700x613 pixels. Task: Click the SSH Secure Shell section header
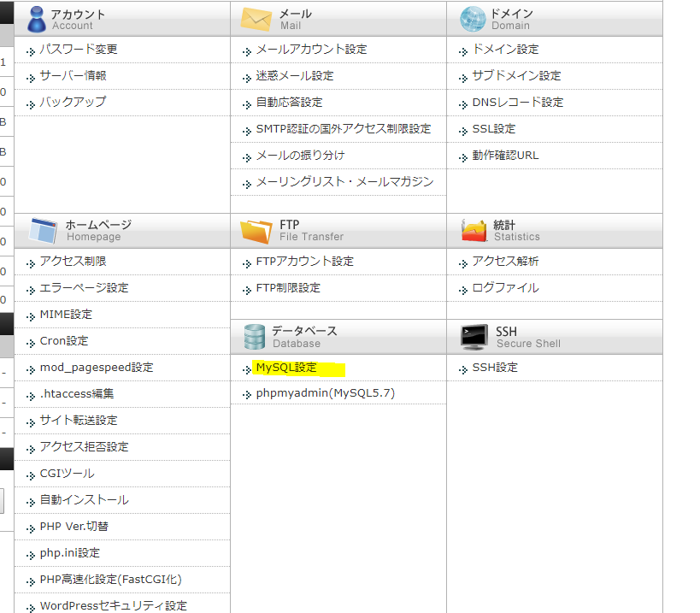555,337
